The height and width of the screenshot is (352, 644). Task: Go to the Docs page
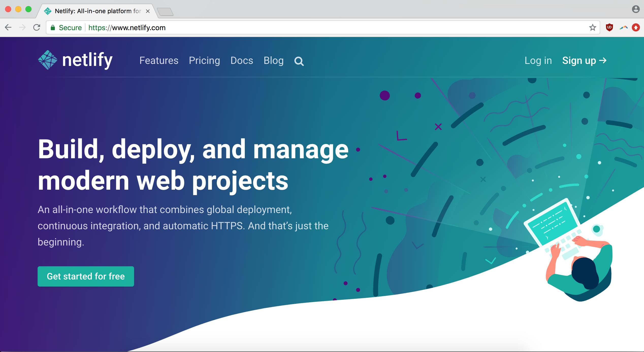241,61
